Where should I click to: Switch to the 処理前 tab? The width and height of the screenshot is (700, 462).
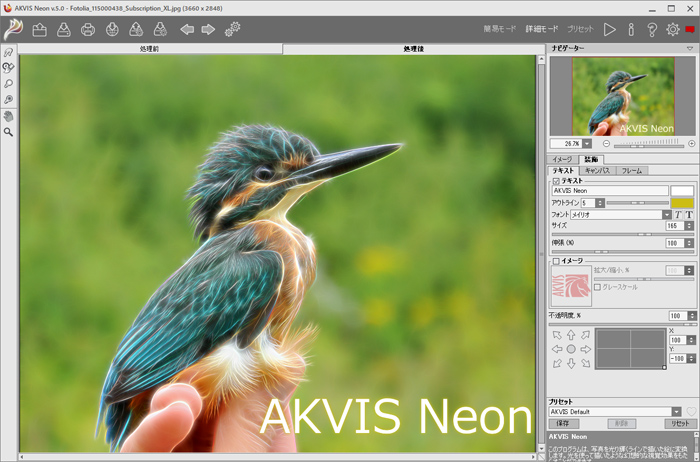[x=150, y=49]
